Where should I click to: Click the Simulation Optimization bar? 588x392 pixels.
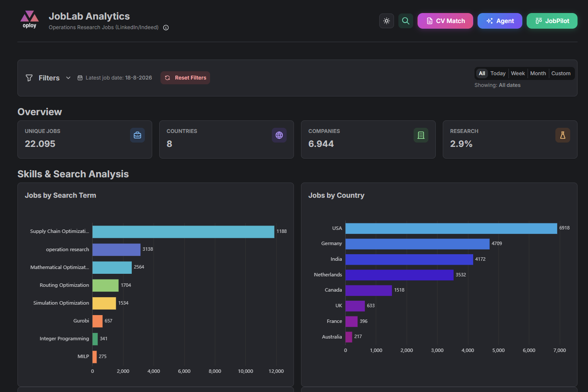(x=104, y=303)
